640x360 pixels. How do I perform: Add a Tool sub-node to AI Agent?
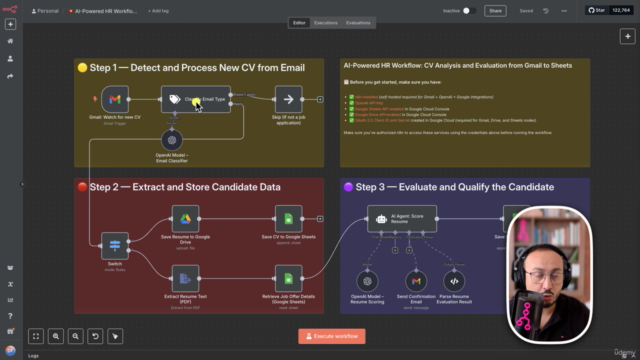click(409, 250)
